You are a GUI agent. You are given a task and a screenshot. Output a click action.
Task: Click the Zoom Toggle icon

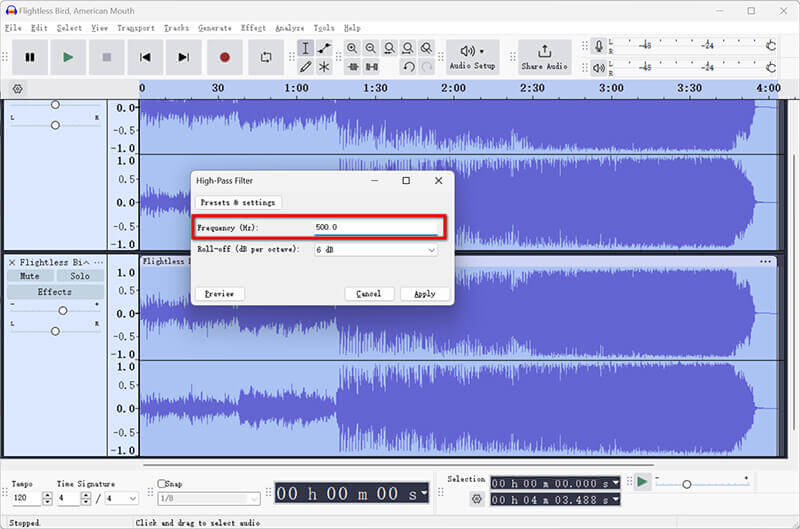click(426, 48)
